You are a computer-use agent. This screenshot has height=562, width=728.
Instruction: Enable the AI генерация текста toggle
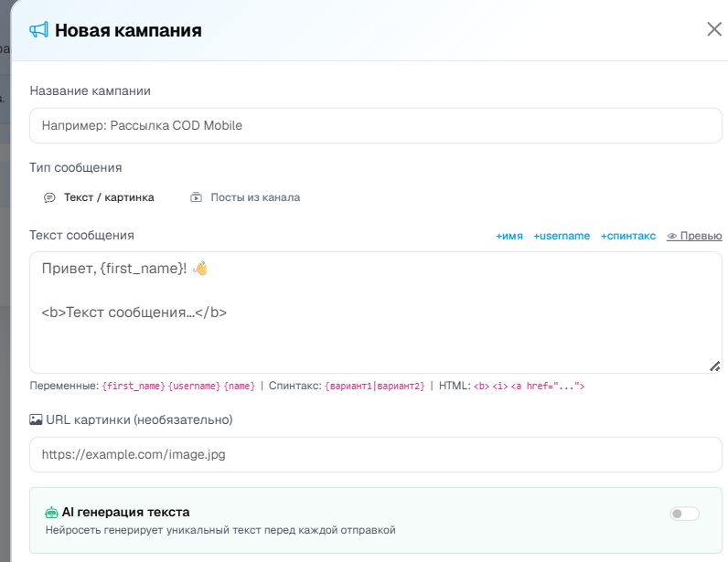coord(684,514)
